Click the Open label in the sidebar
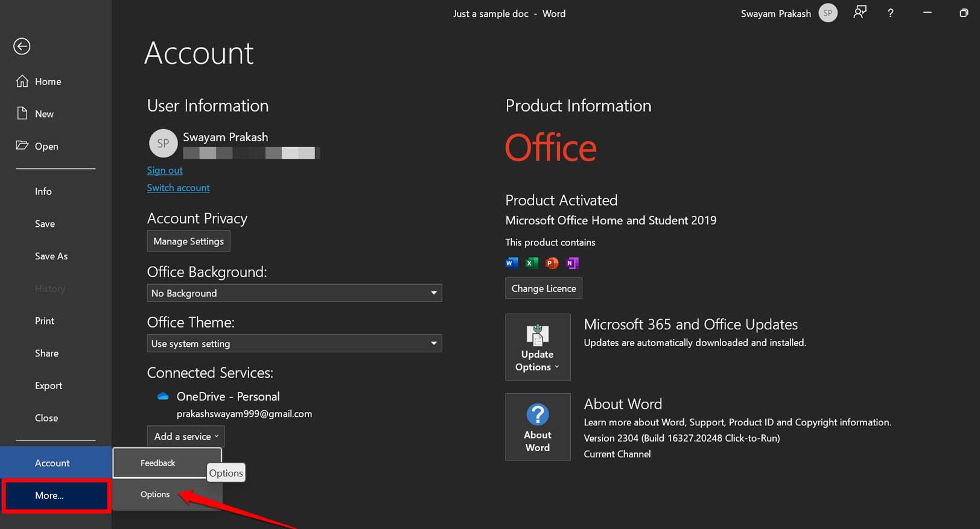The height and width of the screenshot is (529, 980). pos(46,147)
